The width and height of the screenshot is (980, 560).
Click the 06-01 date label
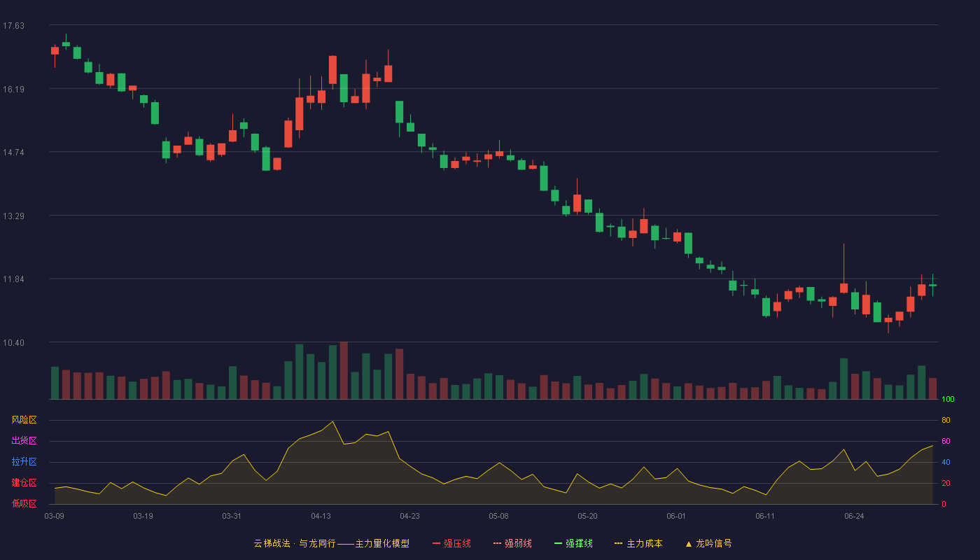pos(676,516)
